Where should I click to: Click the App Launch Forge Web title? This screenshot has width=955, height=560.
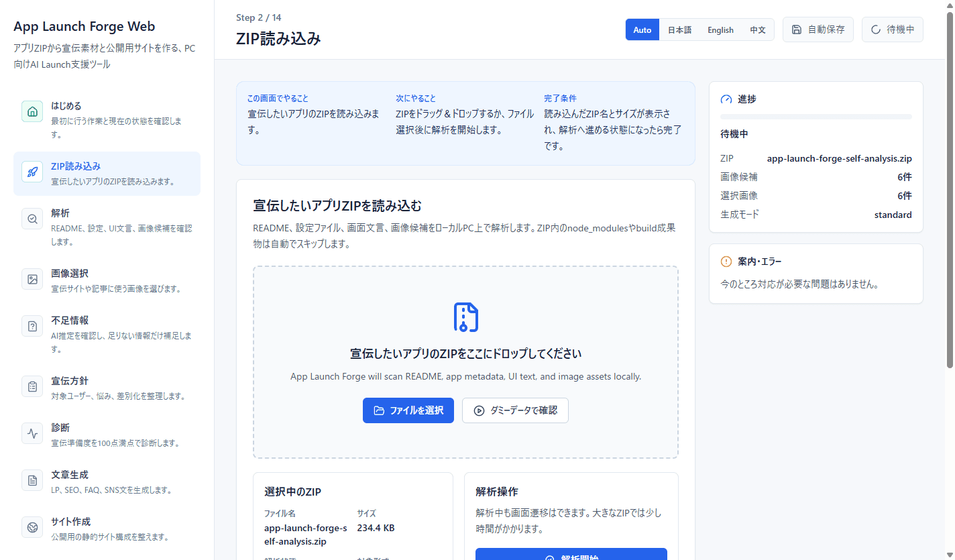tap(85, 27)
